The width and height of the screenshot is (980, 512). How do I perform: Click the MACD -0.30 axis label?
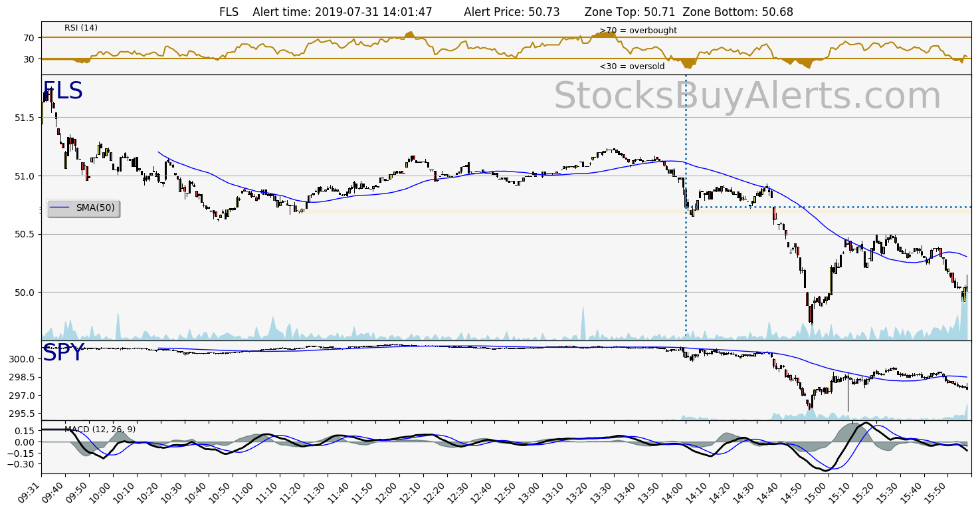coord(22,464)
